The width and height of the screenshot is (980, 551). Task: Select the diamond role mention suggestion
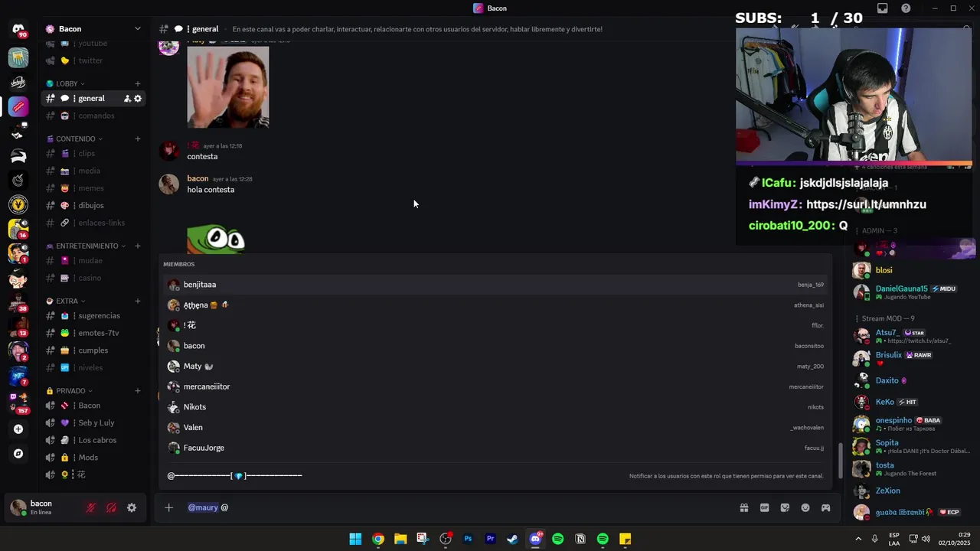pos(495,476)
